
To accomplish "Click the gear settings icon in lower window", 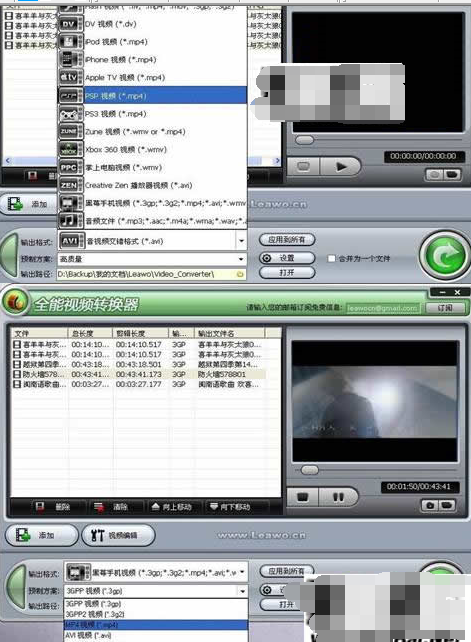I will [x=267, y=590].
